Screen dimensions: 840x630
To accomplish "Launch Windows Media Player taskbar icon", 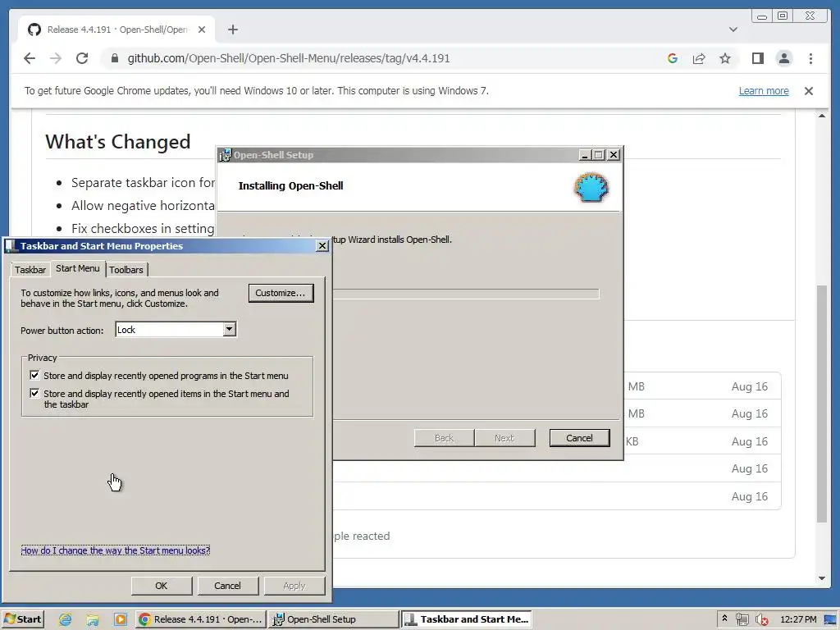I will (120, 619).
